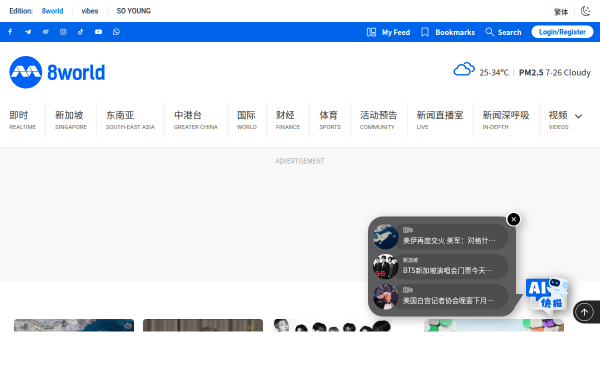This screenshot has height=375, width=600.
Task: Switch to the vibes edition
Action: (x=90, y=11)
